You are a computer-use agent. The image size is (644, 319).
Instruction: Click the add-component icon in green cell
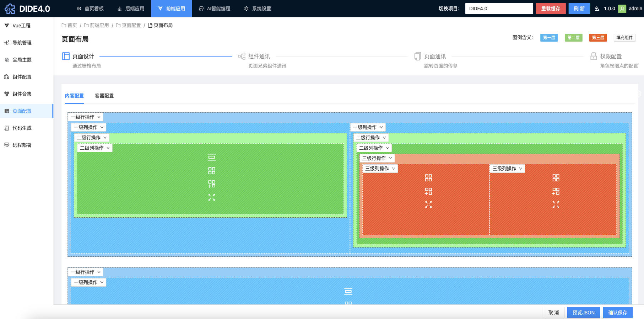(x=212, y=184)
